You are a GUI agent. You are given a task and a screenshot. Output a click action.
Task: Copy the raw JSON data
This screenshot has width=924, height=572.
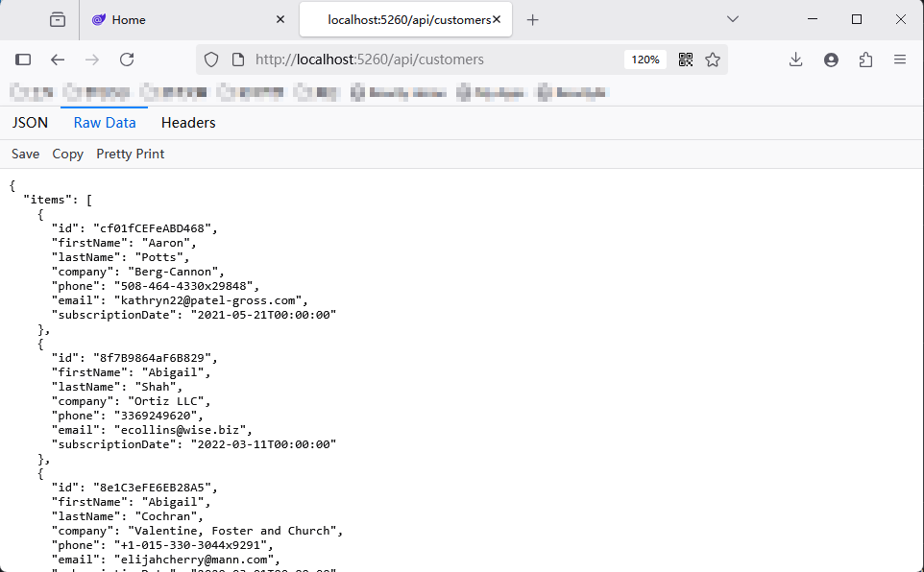pyautogui.click(x=67, y=154)
